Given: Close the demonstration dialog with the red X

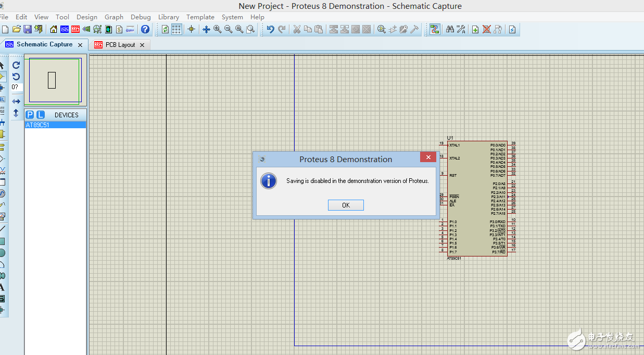Looking at the screenshot, I should point(428,157).
